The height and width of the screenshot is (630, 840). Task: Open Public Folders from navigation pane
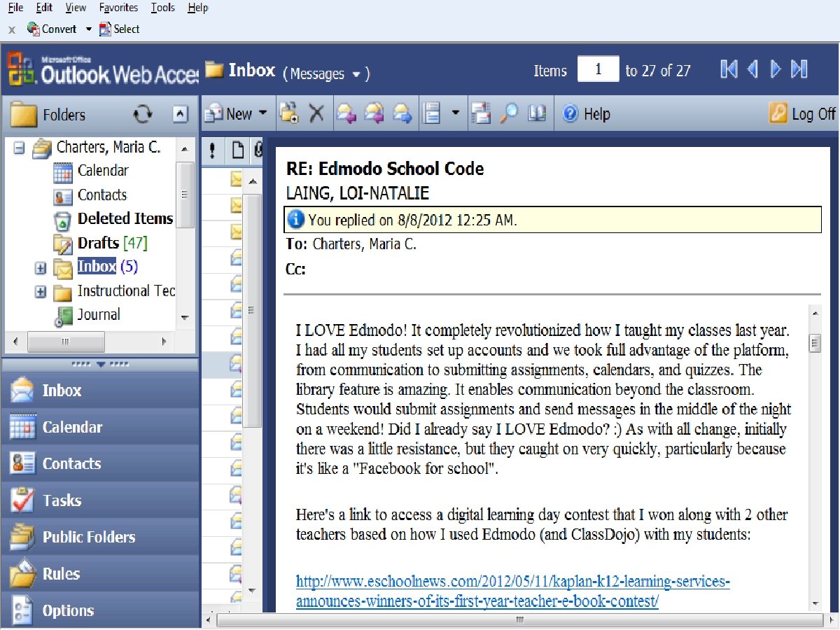tap(100, 537)
